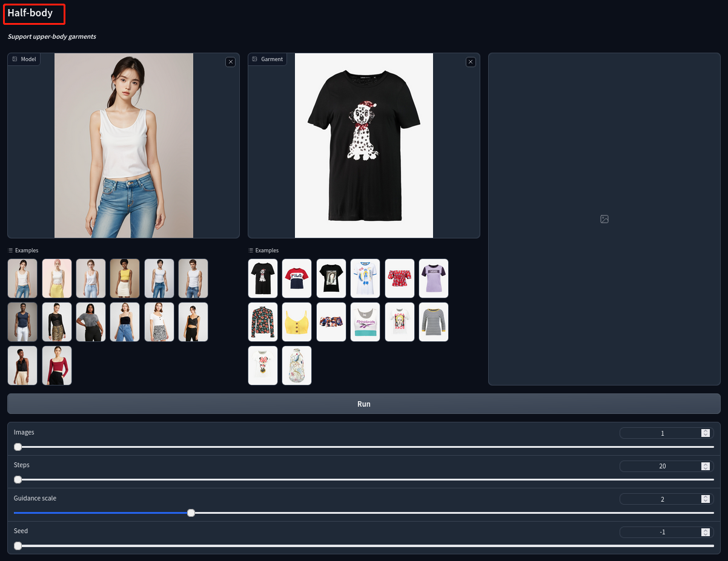
Task: Select model example wearing yellow crop top
Action: [x=125, y=278]
